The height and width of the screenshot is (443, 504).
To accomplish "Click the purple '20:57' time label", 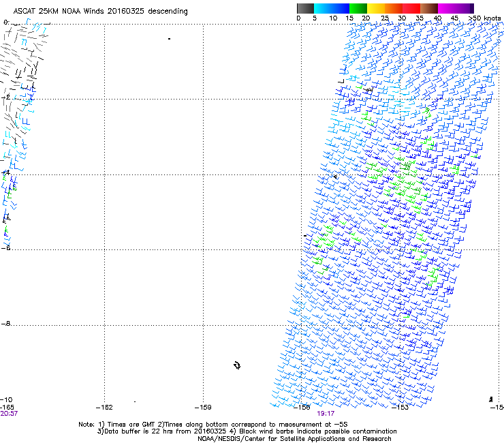I will (x=9, y=414).
